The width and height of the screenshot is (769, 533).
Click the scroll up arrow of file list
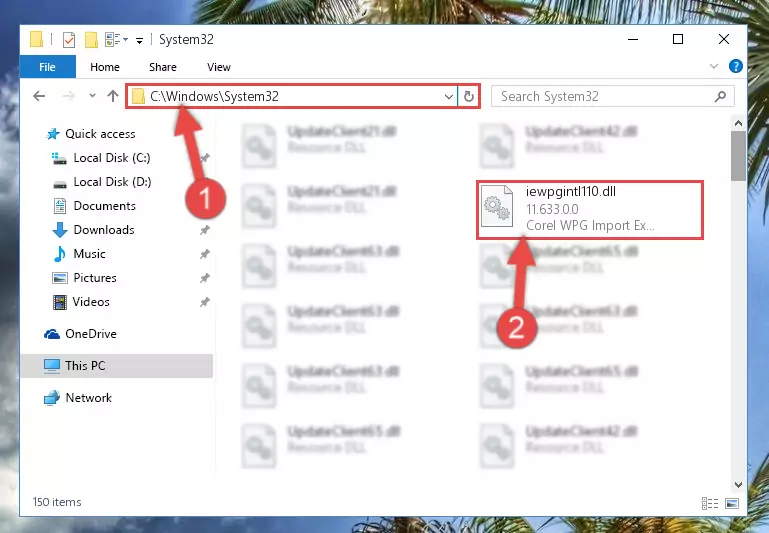pyautogui.click(x=738, y=124)
